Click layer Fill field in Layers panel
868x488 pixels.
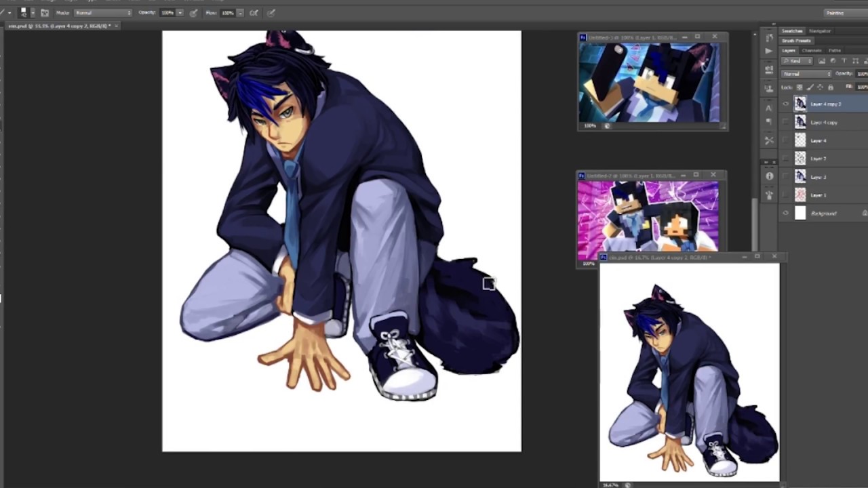tap(862, 87)
